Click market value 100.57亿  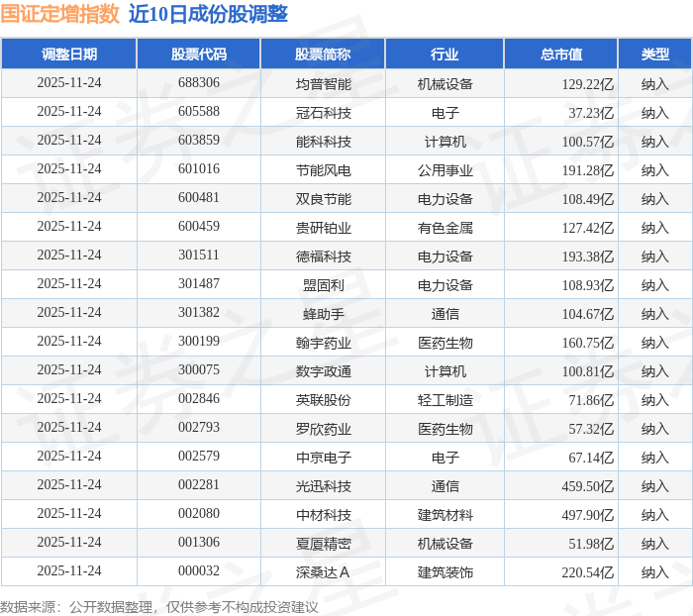point(587,142)
